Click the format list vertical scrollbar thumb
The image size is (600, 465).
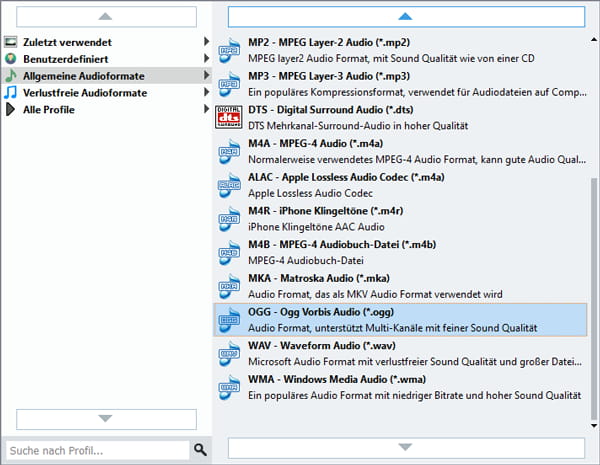click(593, 298)
